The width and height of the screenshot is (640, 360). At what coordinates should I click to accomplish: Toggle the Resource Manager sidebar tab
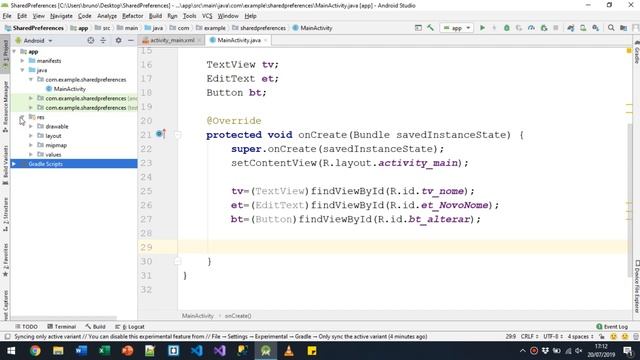click(5, 107)
